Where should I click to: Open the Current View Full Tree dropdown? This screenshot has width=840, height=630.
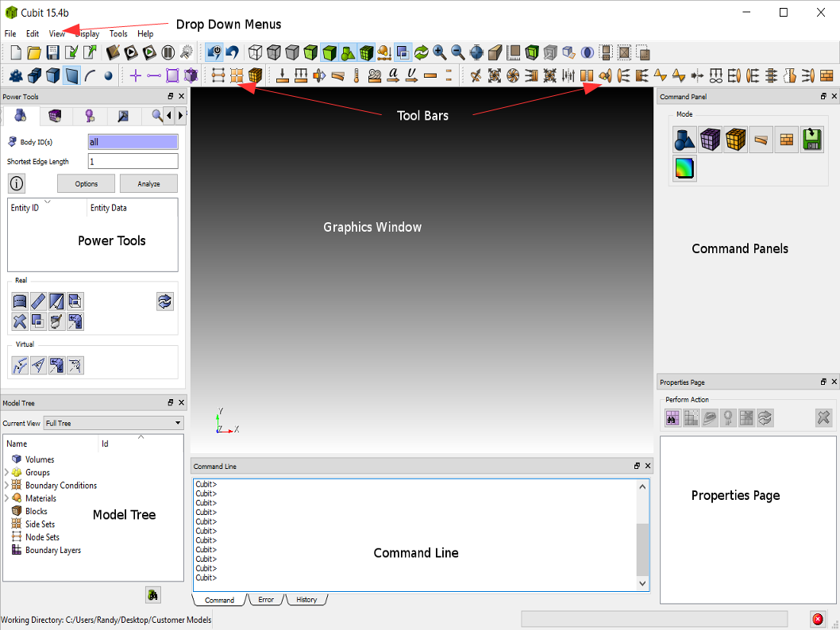pyautogui.click(x=113, y=423)
